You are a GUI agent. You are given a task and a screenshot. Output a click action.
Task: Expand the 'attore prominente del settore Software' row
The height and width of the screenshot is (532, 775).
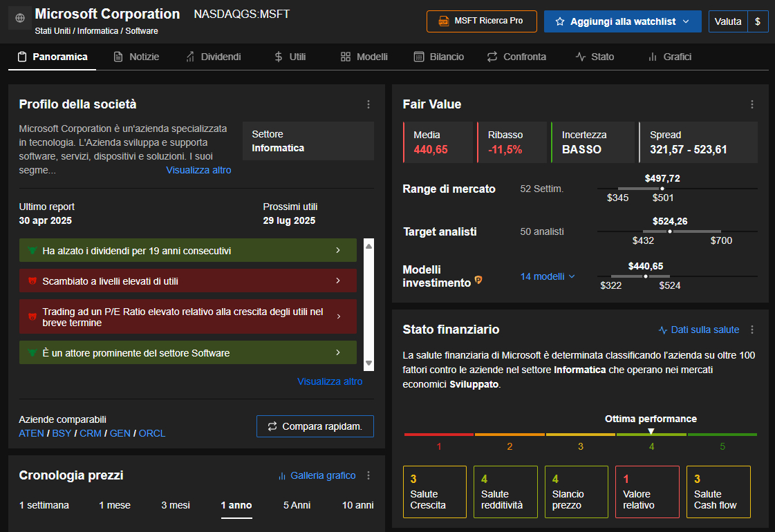[x=188, y=352]
